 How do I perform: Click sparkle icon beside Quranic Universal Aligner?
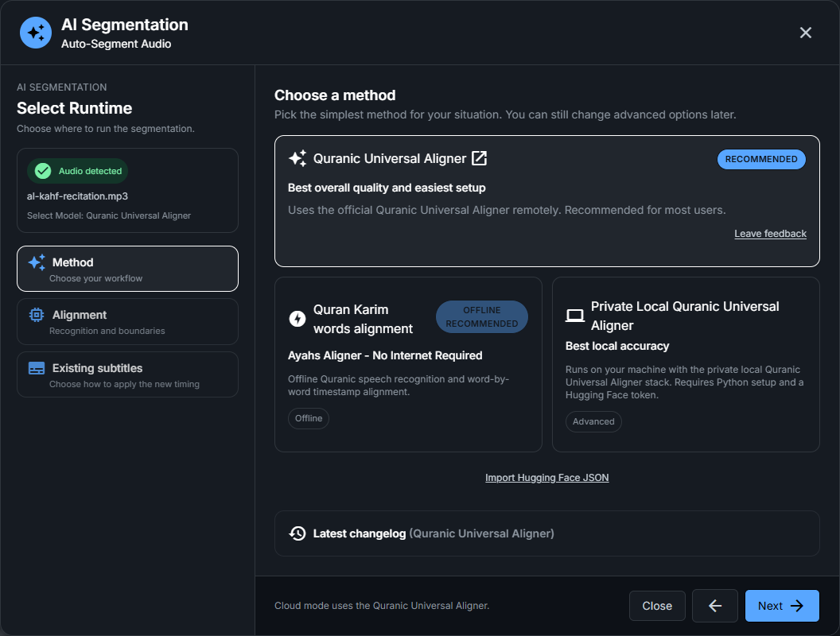click(297, 158)
